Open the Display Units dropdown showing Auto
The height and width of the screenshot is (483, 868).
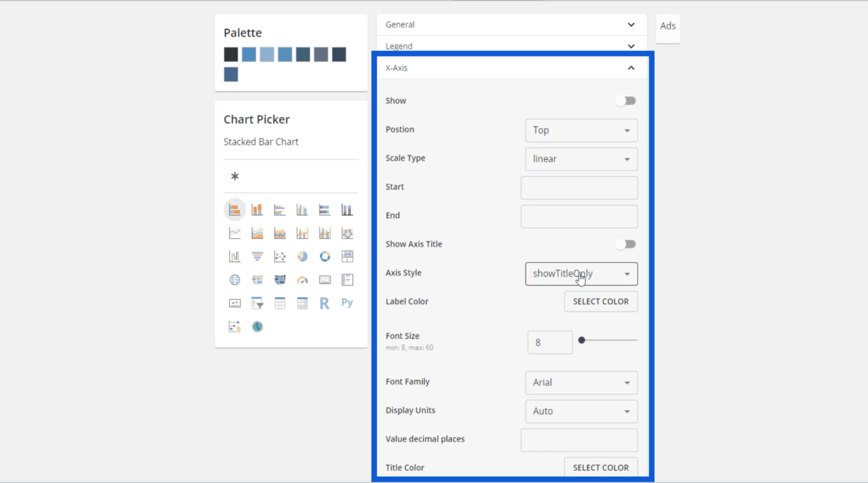click(x=581, y=411)
